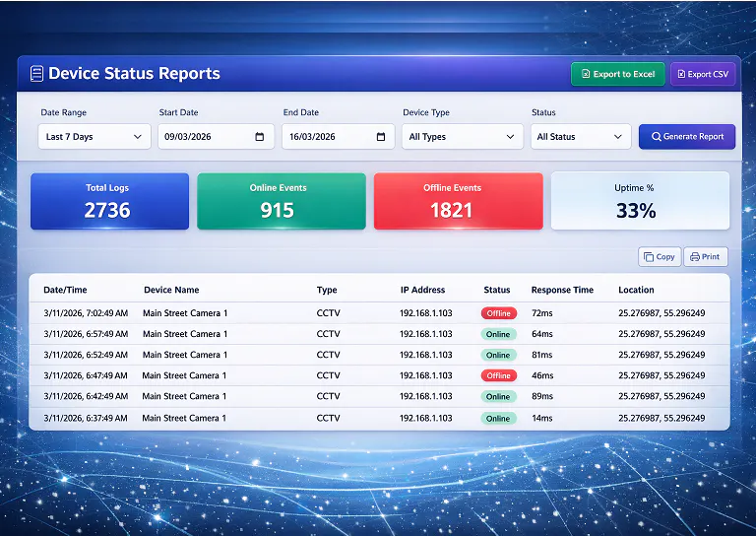The image size is (756, 536).
Task: Click the CCTV type in the 6:52:49 AM row
Action: (x=329, y=355)
